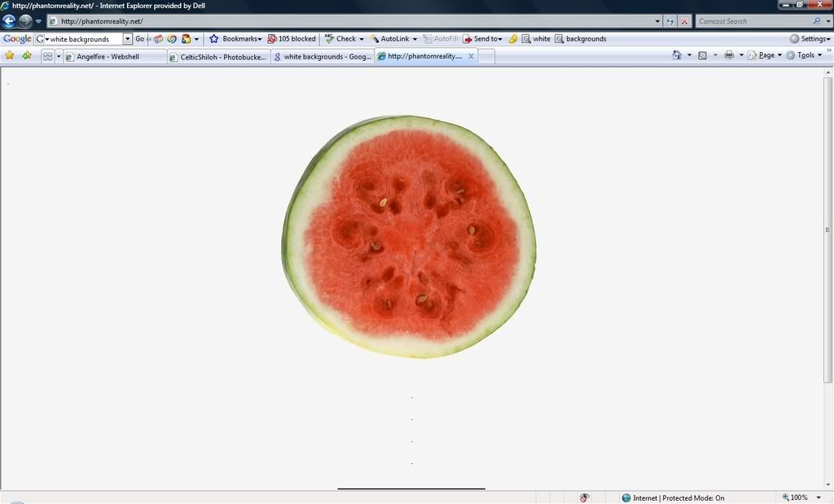Stop loading with the red X button
Viewport: 834px width, 504px height.
(684, 21)
